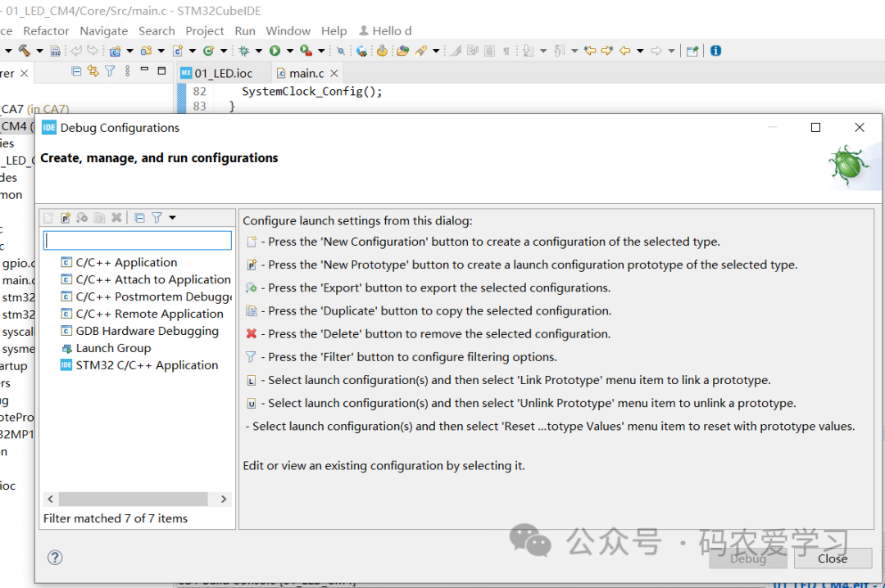The height and width of the screenshot is (588, 885).
Task: Close the main.c editor tab
Action: 334,74
